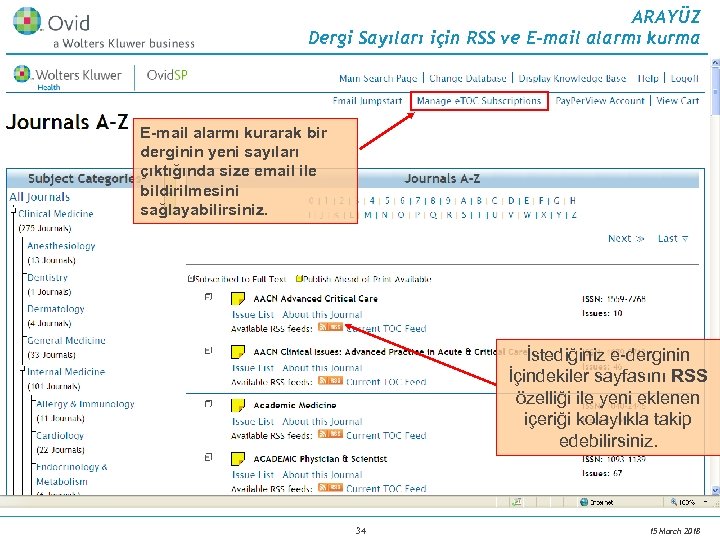Open Current TOC Feed for Academic Medicine

pos(386,435)
